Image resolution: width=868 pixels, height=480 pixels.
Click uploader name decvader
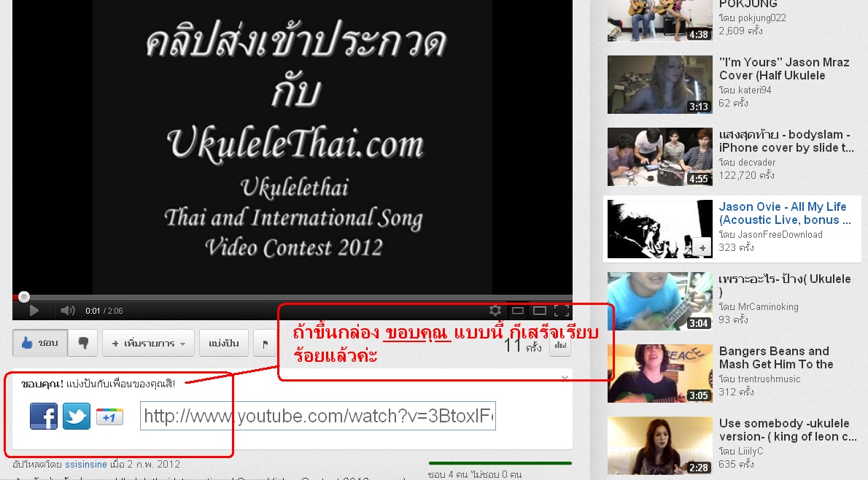[756, 162]
